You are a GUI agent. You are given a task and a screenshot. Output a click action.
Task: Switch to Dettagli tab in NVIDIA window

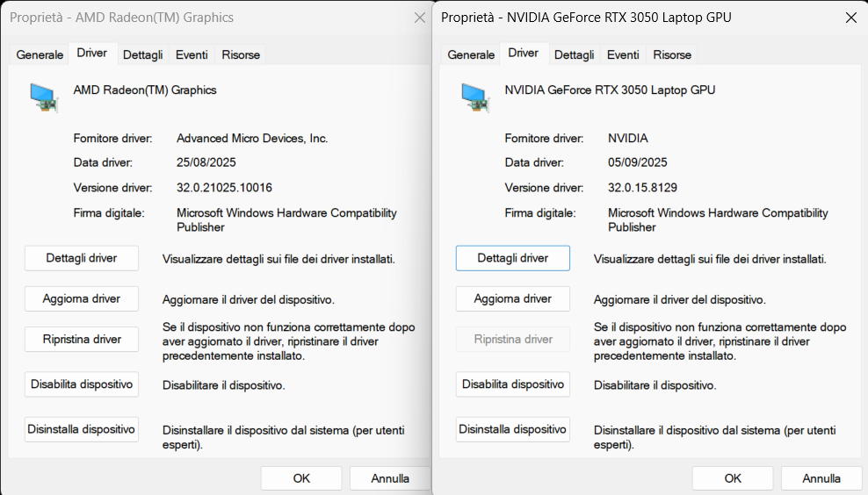574,54
